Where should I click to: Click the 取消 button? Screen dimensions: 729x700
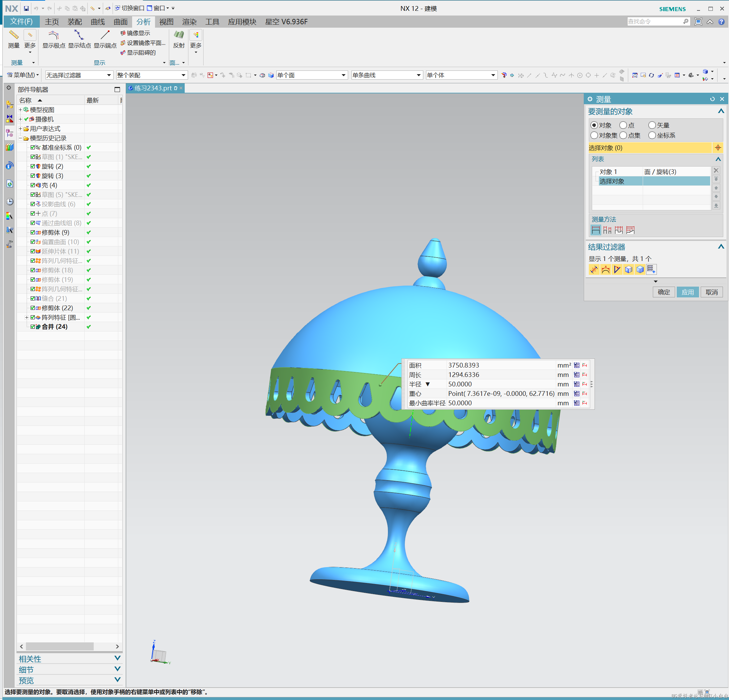point(711,292)
